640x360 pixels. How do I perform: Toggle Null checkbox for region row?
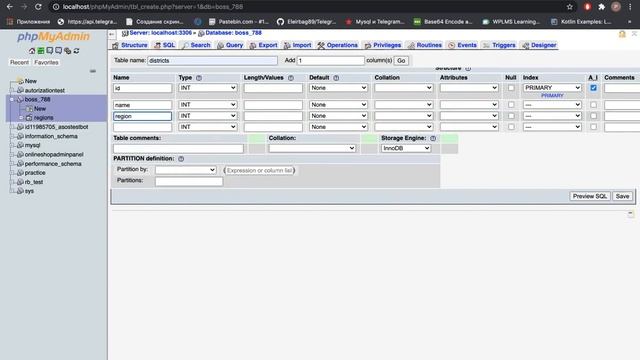(x=511, y=116)
